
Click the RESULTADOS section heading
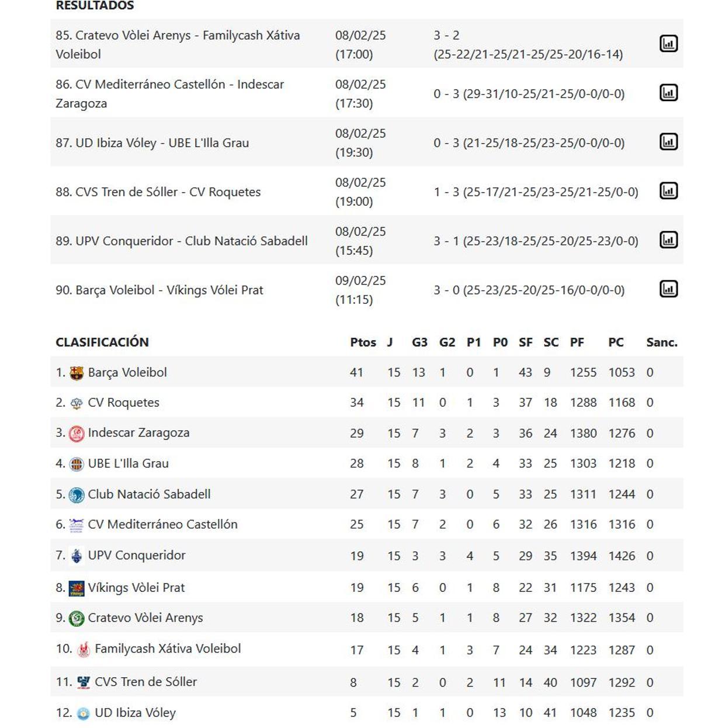(94, 6)
